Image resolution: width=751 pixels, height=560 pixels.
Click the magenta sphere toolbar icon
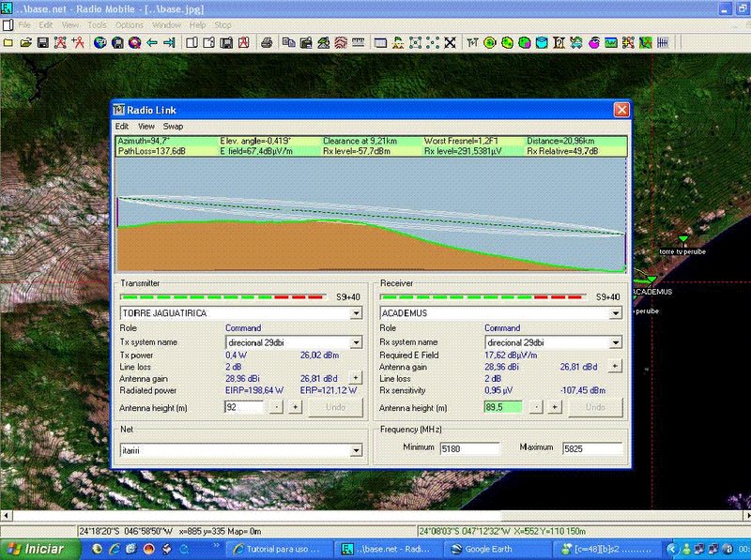594,43
